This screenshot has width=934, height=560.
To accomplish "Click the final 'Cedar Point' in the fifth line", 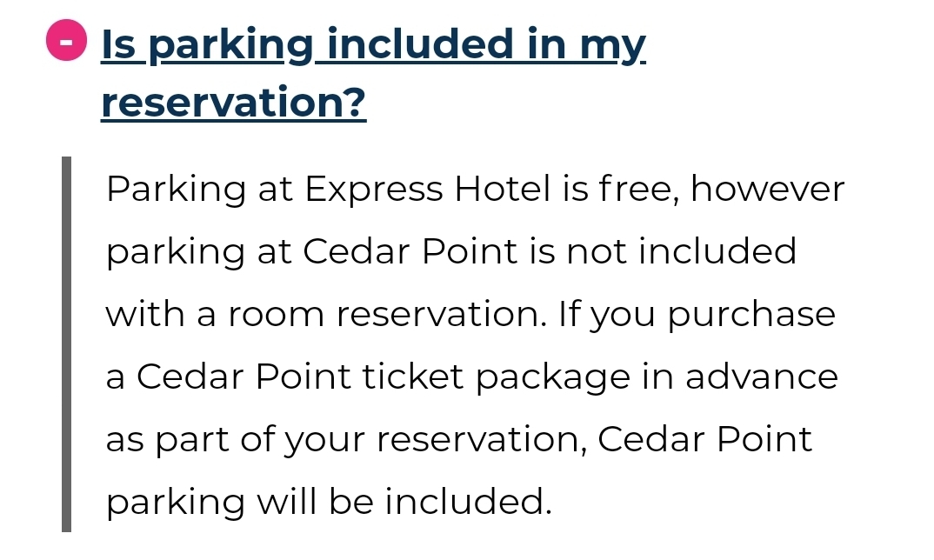I will tap(704, 439).
